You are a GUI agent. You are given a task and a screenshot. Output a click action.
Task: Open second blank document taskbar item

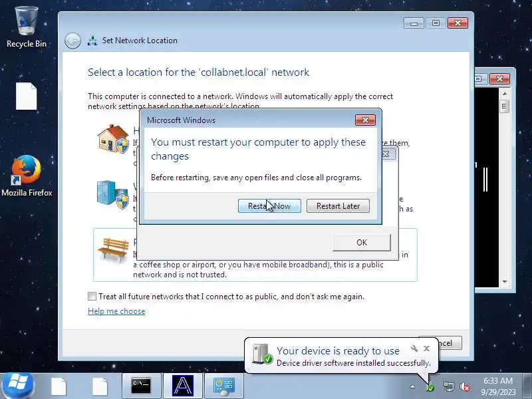pyautogui.click(x=100, y=386)
